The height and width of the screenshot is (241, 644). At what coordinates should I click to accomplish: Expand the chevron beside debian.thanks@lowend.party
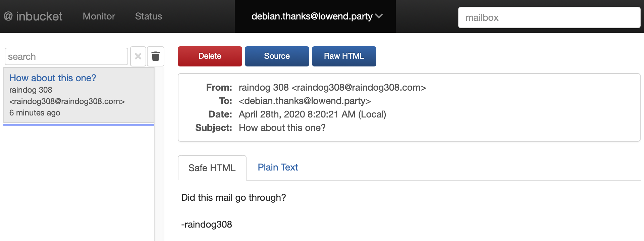pyautogui.click(x=379, y=16)
